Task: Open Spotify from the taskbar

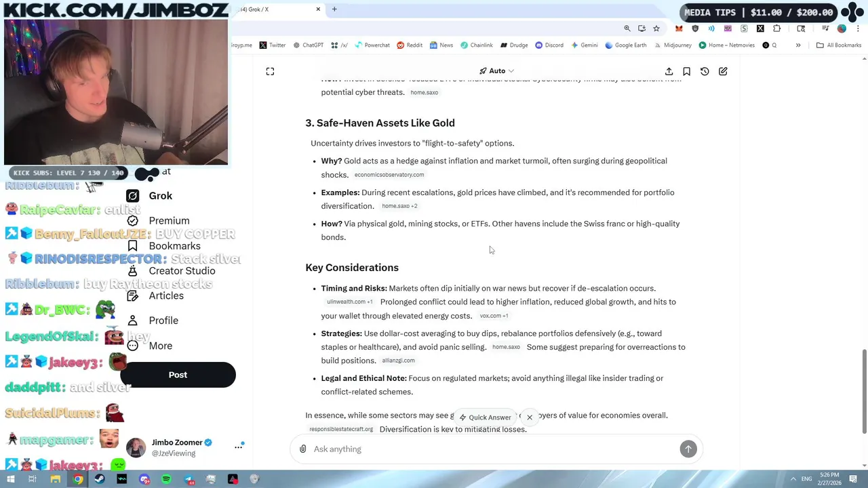Action: 166,479
